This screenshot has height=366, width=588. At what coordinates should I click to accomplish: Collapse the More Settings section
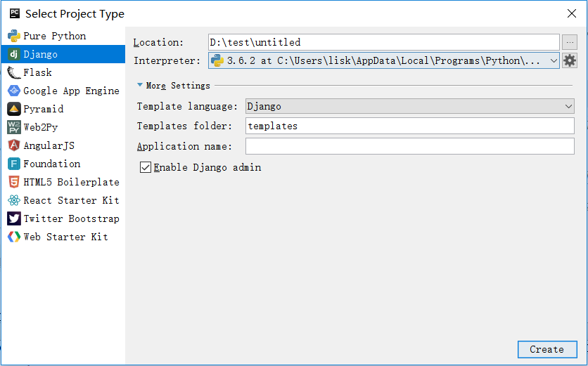click(140, 86)
